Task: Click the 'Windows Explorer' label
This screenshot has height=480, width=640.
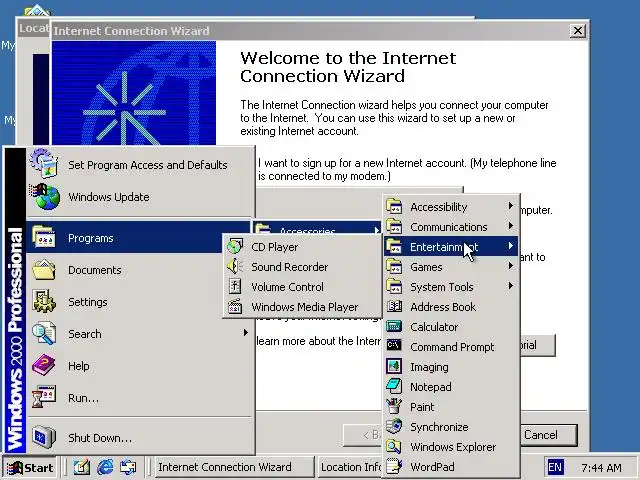Action: point(453,447)
